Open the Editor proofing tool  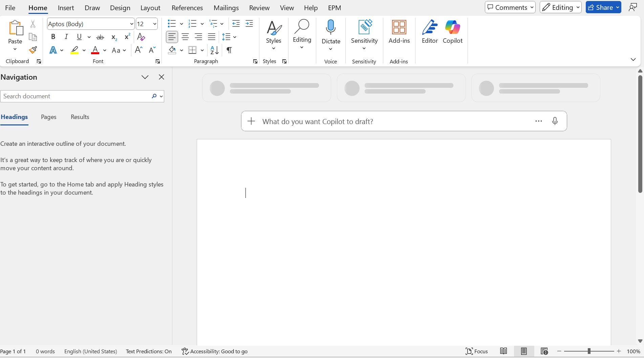pyautogui.click(x=430, y=32)
